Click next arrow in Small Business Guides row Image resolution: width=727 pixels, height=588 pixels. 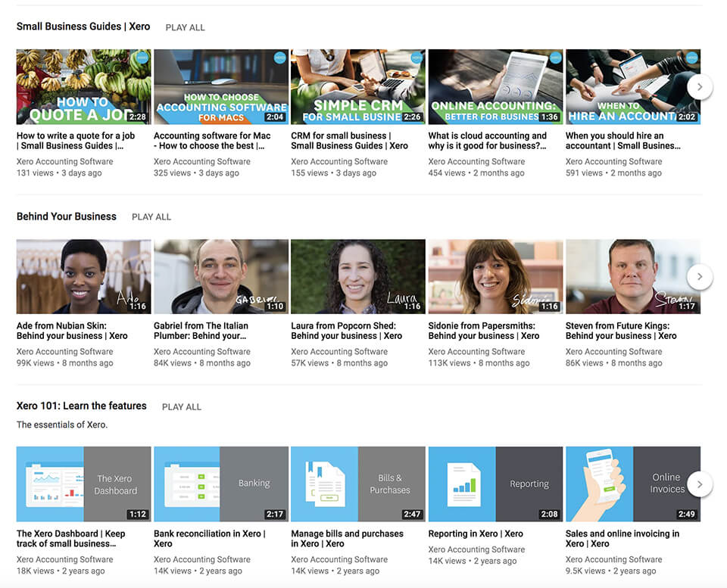[699, 86]
